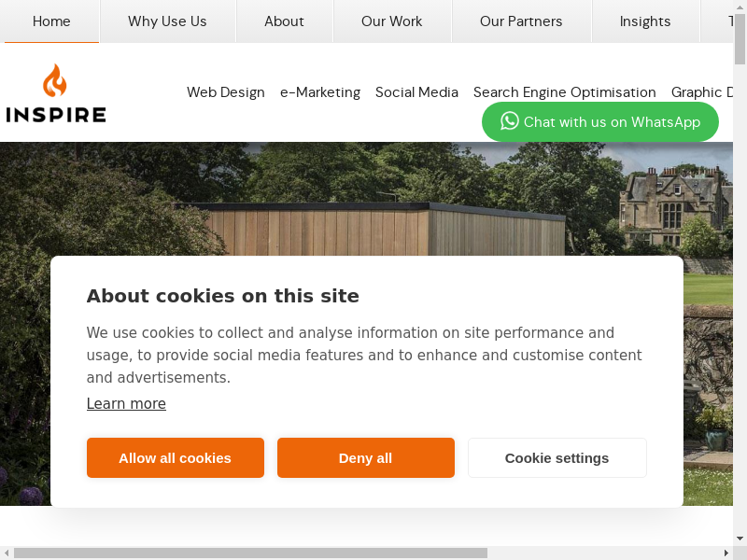Navigate to the Insights tab

pos(645,21)
